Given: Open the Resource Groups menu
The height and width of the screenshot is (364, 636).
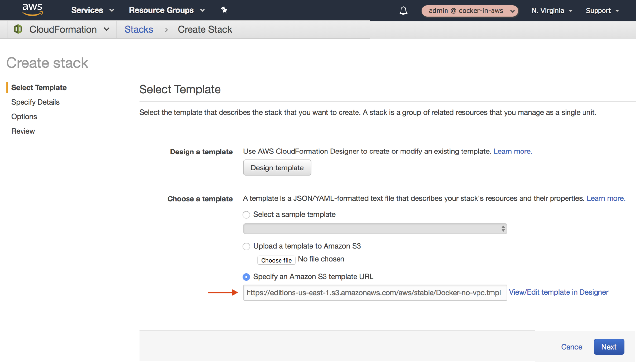Looking at the screenshot, I should (x=167, y=10).
